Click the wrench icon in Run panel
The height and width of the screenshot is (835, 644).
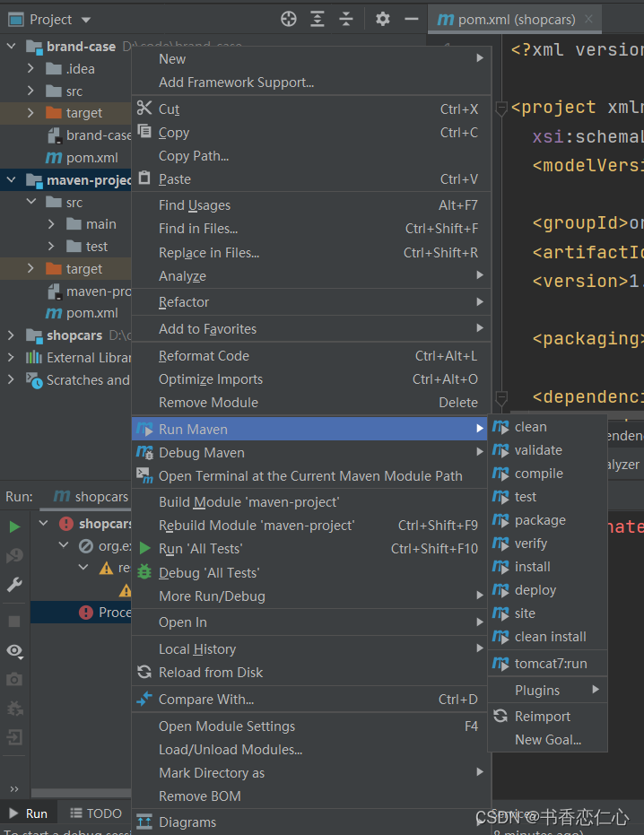pyautogui.click(x=15, y=585)
